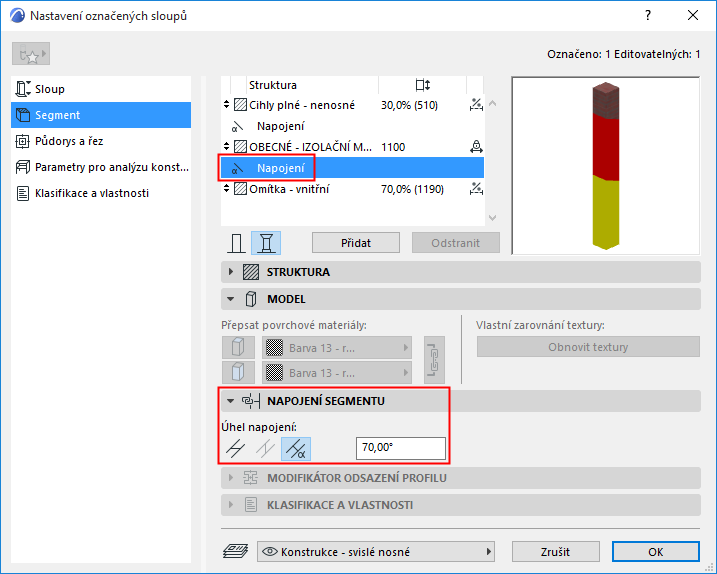Viewport: 717px width, 574px height.
Task: Click the Struktura column header
Action: [273, 85]
